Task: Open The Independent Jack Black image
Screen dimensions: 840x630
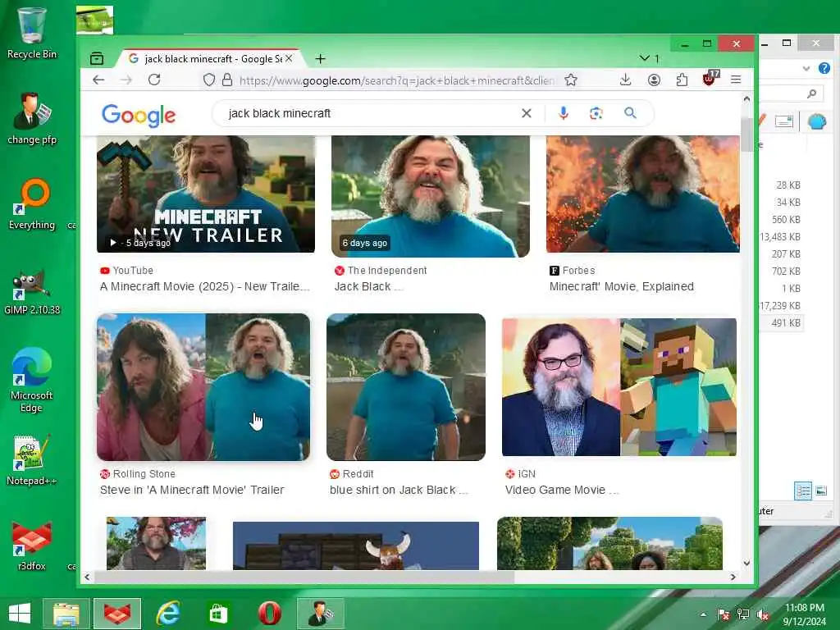Action: coord(430,196)
